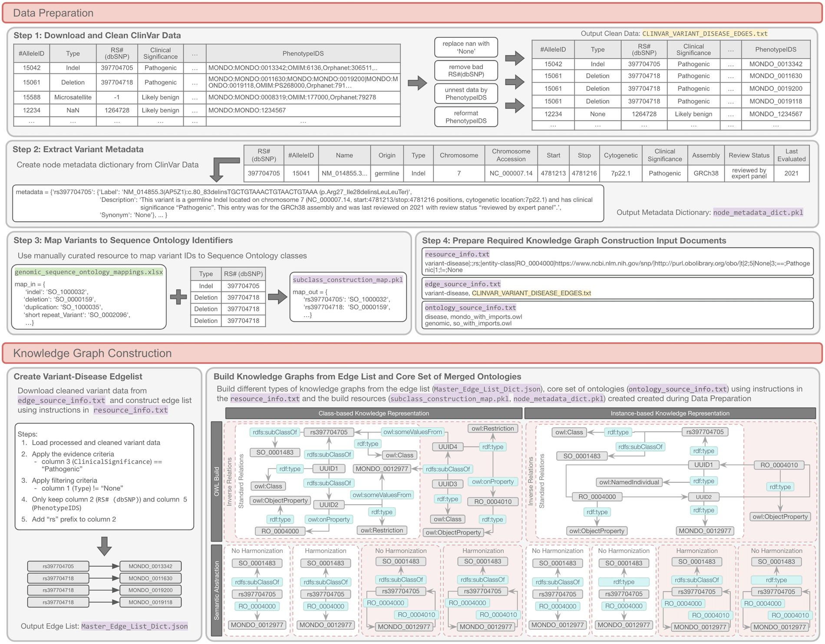
Task: Click the arrow pointing to subclass_construction_map.pkl box
Action: 277,297
